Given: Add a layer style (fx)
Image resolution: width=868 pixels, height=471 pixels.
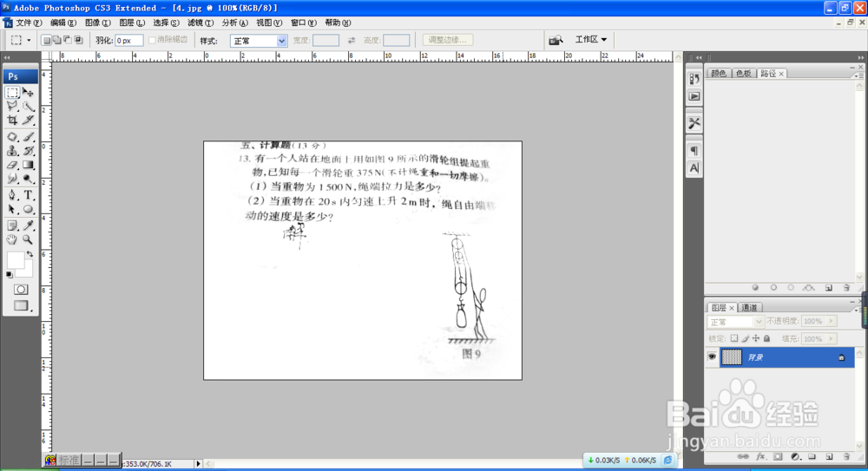Looking at the screenshot, I should [760, 456].
